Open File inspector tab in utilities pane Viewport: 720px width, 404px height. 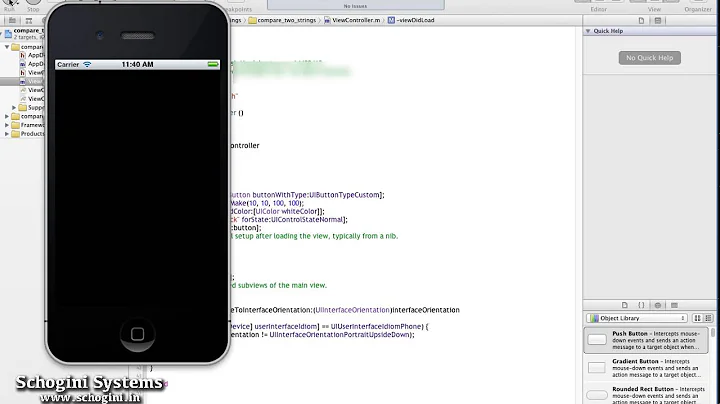641,21
